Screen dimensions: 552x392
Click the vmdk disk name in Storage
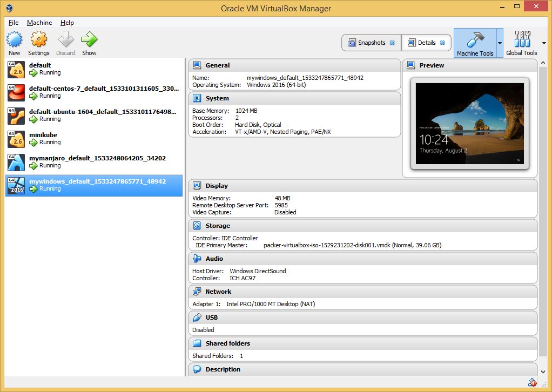point(327,245)
